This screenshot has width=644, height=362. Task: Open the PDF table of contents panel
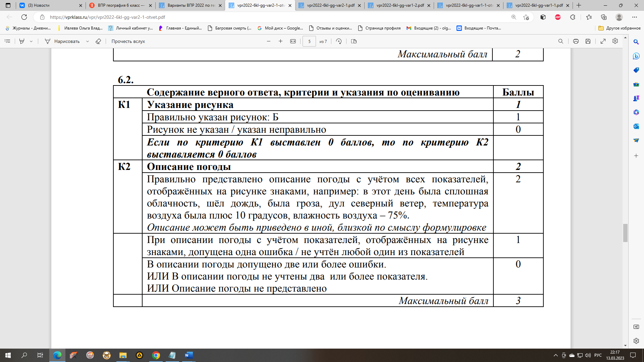pyautogui.click(x=7, y=41)
